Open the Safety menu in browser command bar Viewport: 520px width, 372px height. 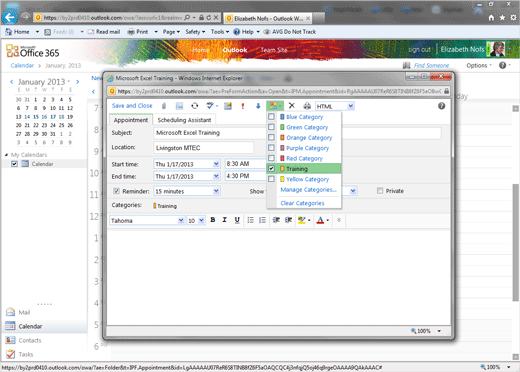coord(195,32)
